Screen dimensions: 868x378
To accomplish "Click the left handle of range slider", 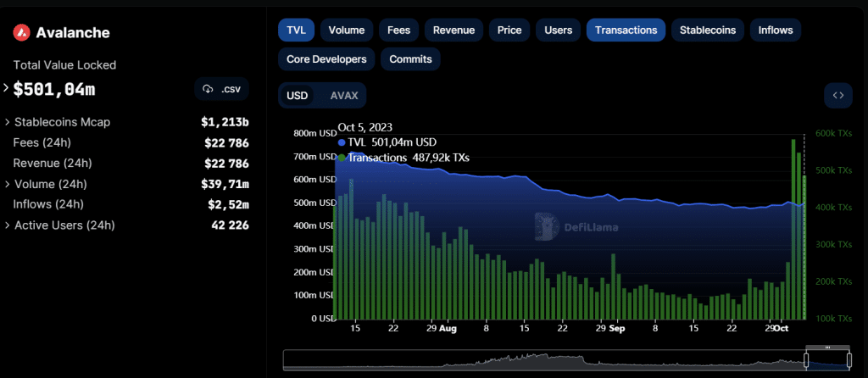I will 806,362.
